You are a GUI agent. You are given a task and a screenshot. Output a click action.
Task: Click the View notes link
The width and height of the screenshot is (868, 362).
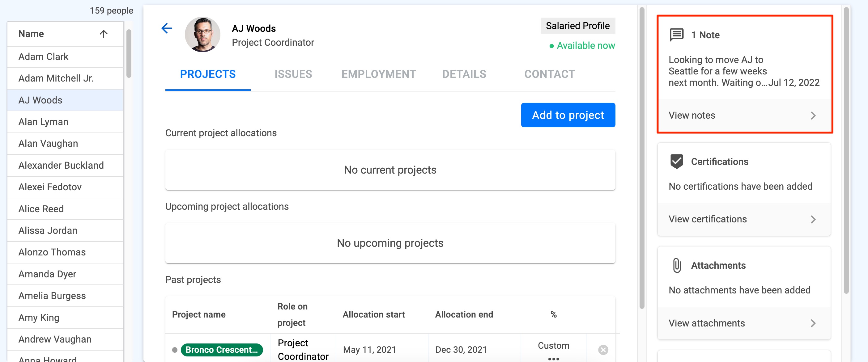(x=691, y=115)
